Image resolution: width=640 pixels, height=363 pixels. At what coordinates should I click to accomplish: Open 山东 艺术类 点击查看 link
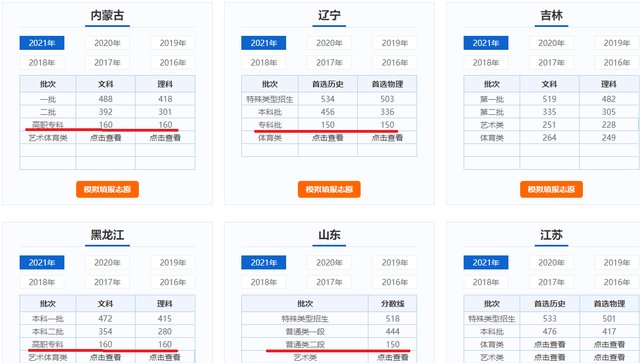[393, 357]
